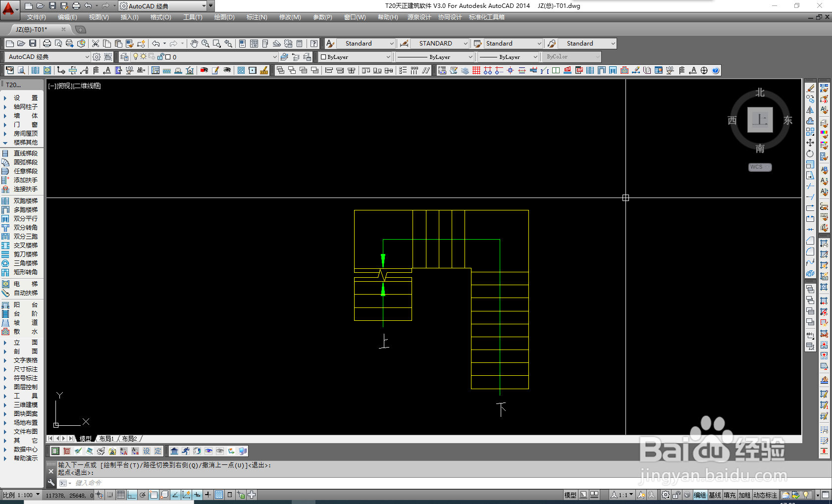Click the Plot (print) icon
The image size is (832, 504).
coord(47,44)
